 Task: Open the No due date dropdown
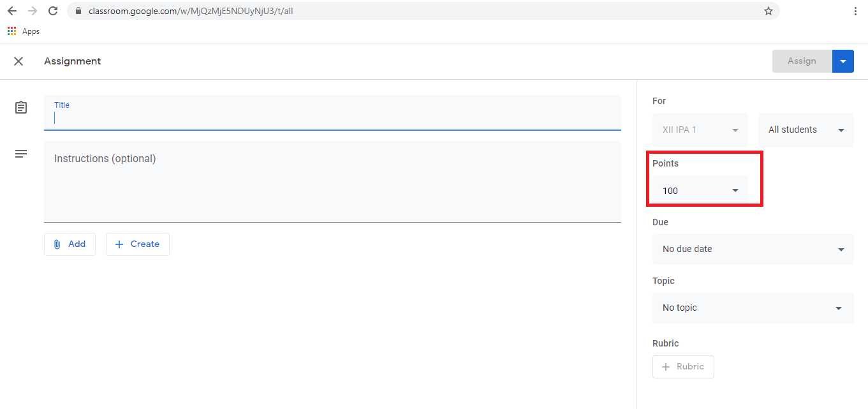[x=753, y=249]
